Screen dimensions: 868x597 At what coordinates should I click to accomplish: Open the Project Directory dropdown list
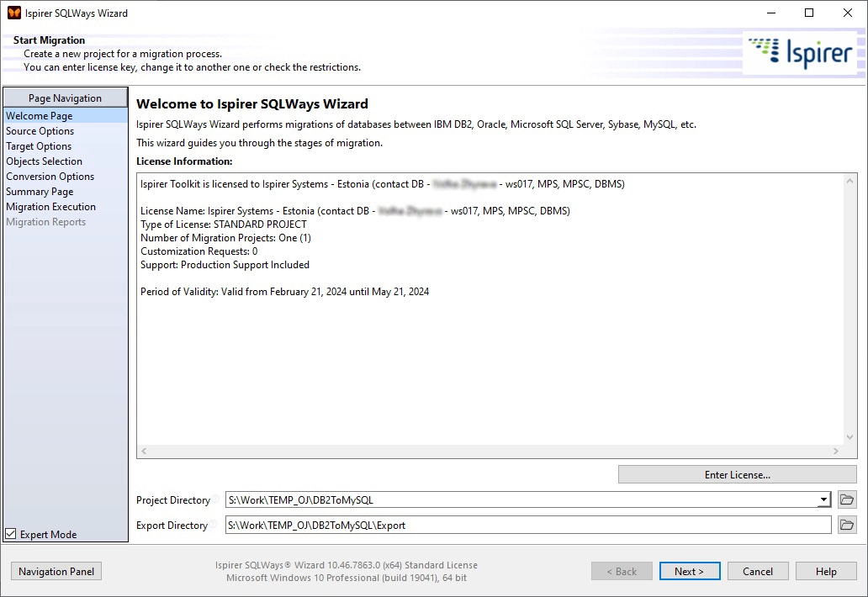click(x=823, y=499)
